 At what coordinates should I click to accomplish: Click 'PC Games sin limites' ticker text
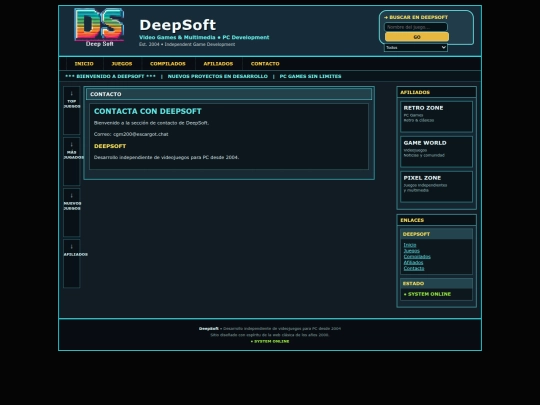[x=310, y=76]
